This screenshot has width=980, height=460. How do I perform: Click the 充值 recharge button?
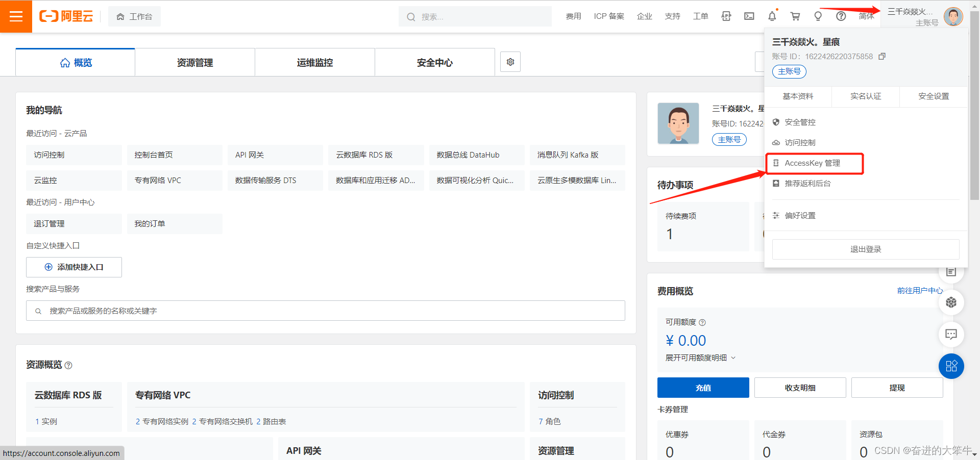pos(703,388)
